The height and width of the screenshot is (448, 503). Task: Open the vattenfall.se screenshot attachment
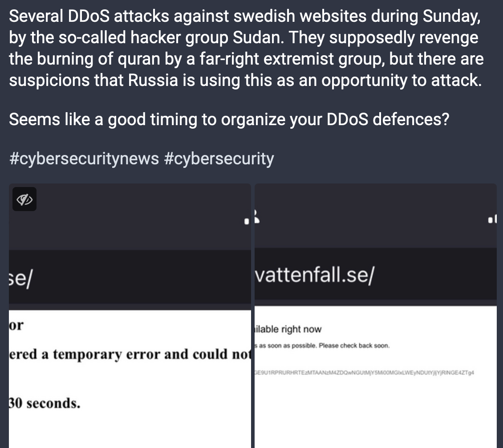[x=376, y=316]
